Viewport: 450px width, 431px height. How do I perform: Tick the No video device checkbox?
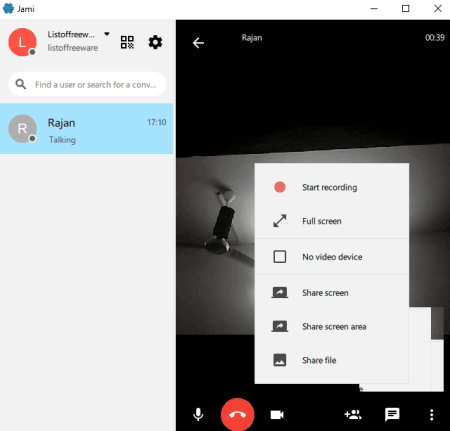click(280, 257)
